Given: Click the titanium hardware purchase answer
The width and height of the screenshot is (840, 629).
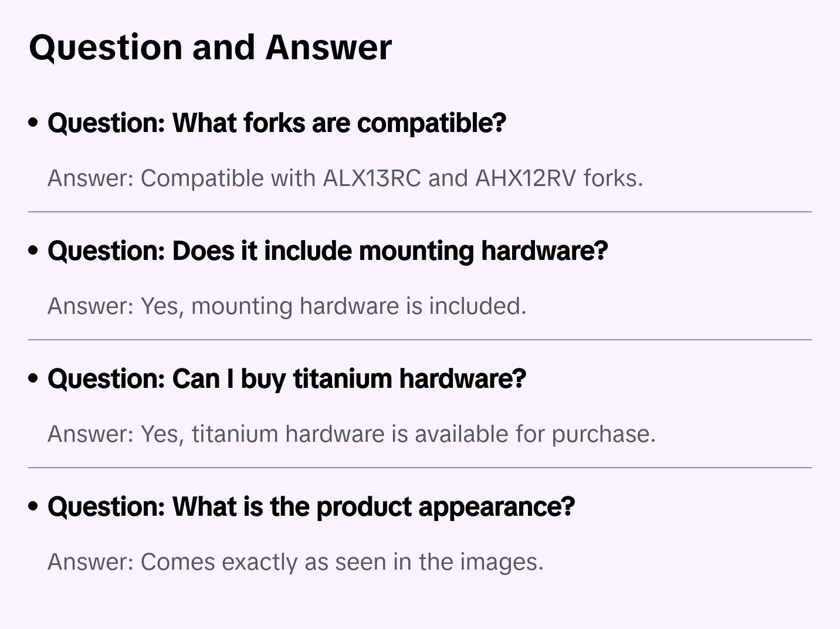Looking at the screenshot, I should tap(351, 434).
